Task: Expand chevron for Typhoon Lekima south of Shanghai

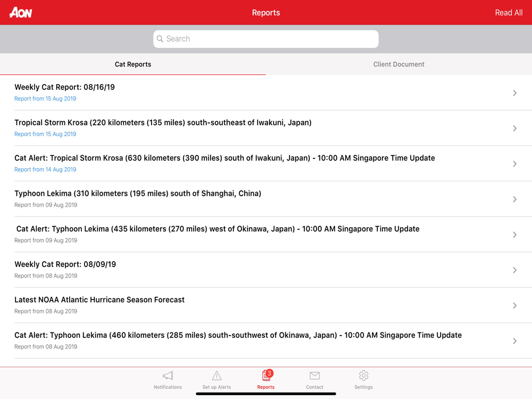Action: [x=514, y=199]
